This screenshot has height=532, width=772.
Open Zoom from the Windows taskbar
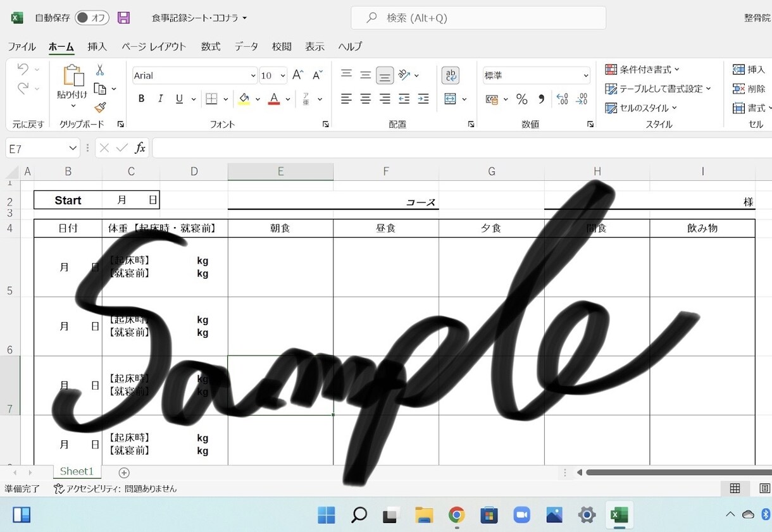[521, 515]
